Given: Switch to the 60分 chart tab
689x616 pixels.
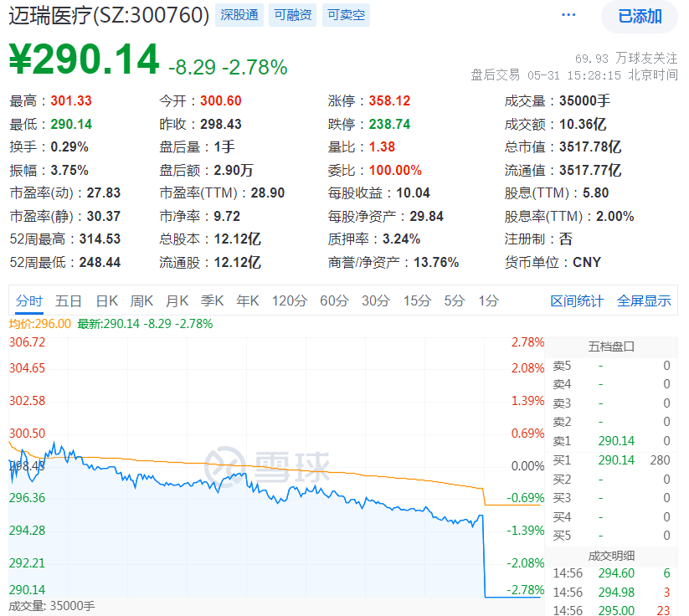Looking at the screenshot, I should [x=334, y=301].
